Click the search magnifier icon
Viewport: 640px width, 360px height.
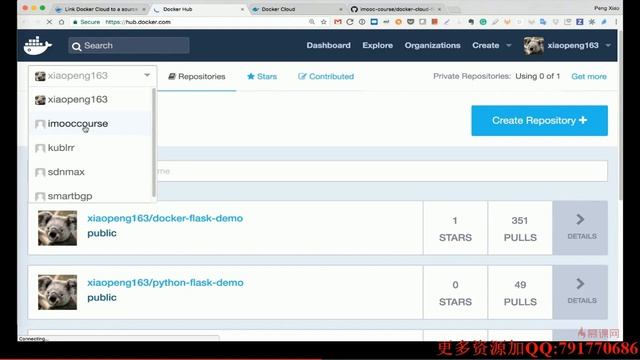[76, 46]
